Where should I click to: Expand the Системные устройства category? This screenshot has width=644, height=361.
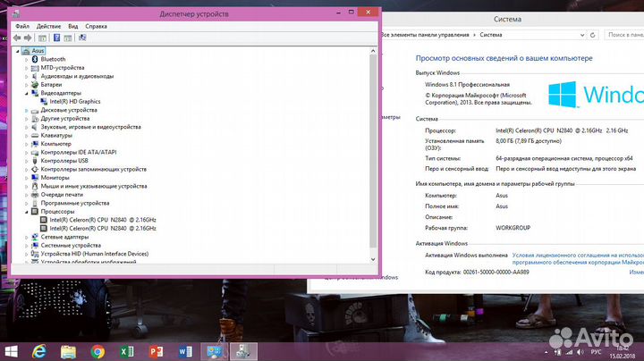(27, 246)
